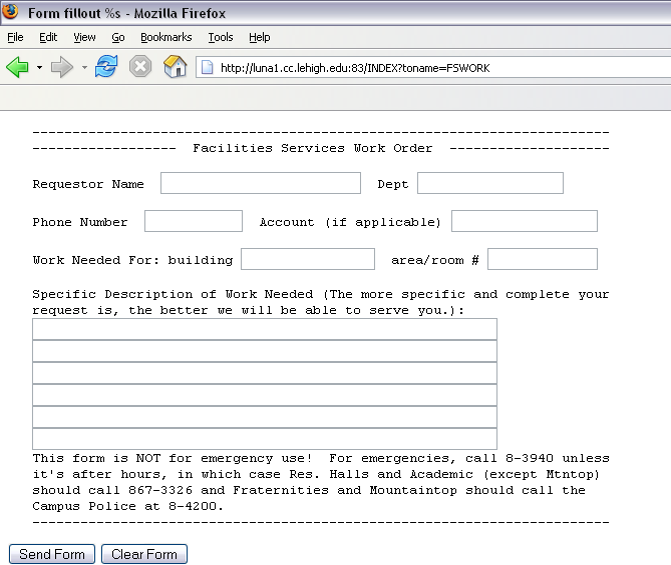The height and width of the screenshot is (565, 671).
Task: Click the fourth work description line
Action: pyautogui.click(x=264, y=395)
